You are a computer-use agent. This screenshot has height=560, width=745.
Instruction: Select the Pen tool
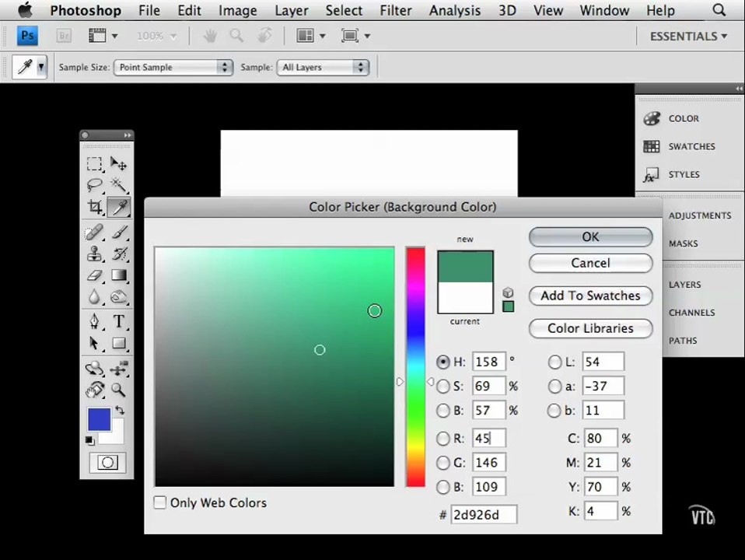95,321
